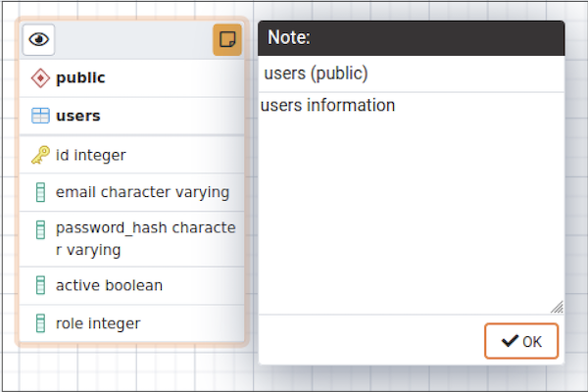This screenshot has width=588, height=392.
Task: Select the 'active boolean' column row
Action: point(131,285)
